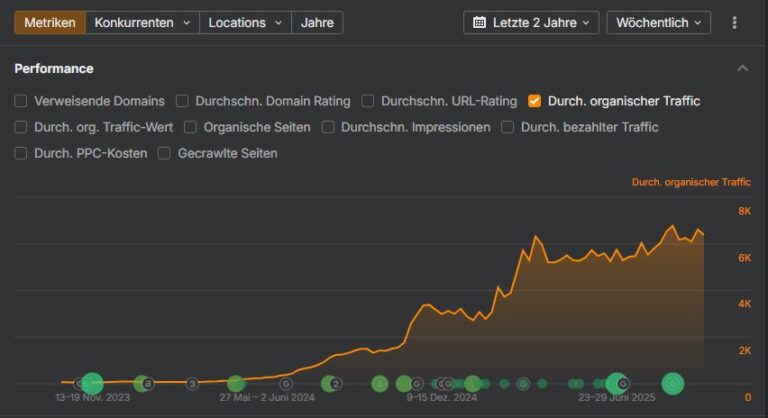Click the update marker labeled 2
Screen dimensions: 768x418
pos(337,383)
